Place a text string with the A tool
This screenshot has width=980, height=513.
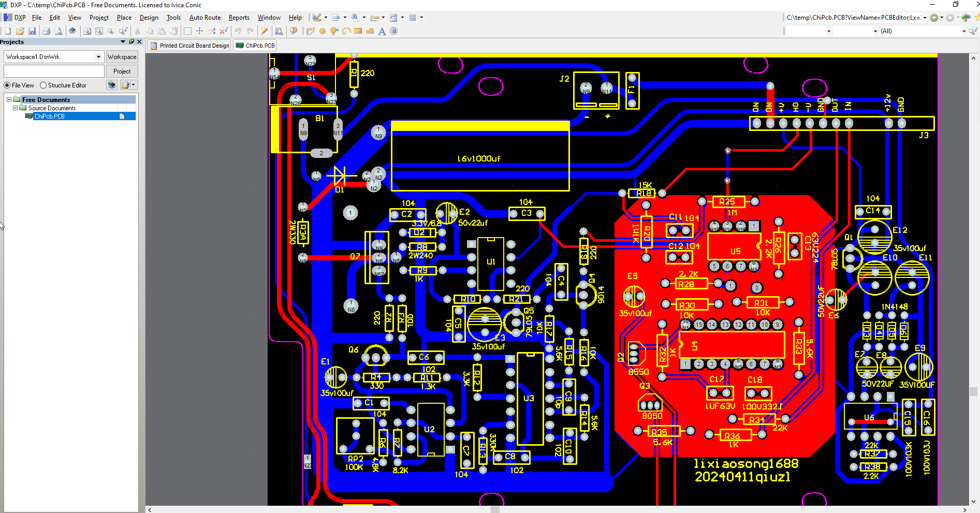coord(382,31)
